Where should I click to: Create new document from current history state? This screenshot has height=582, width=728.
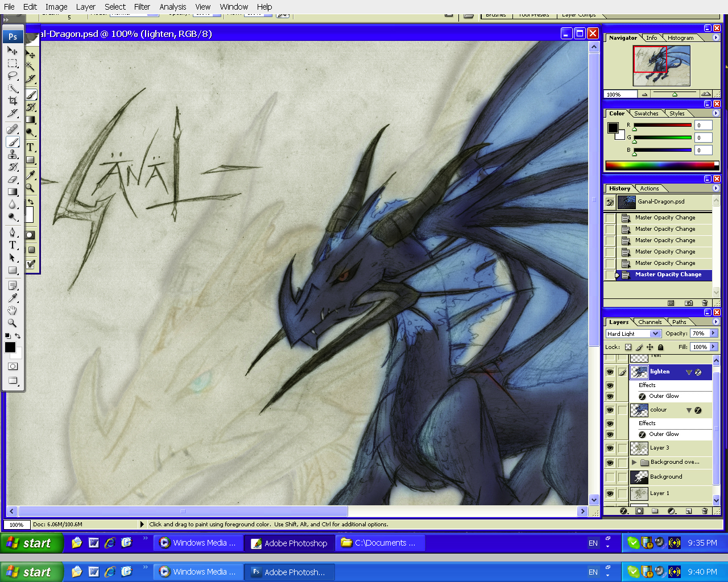[671, 303]
